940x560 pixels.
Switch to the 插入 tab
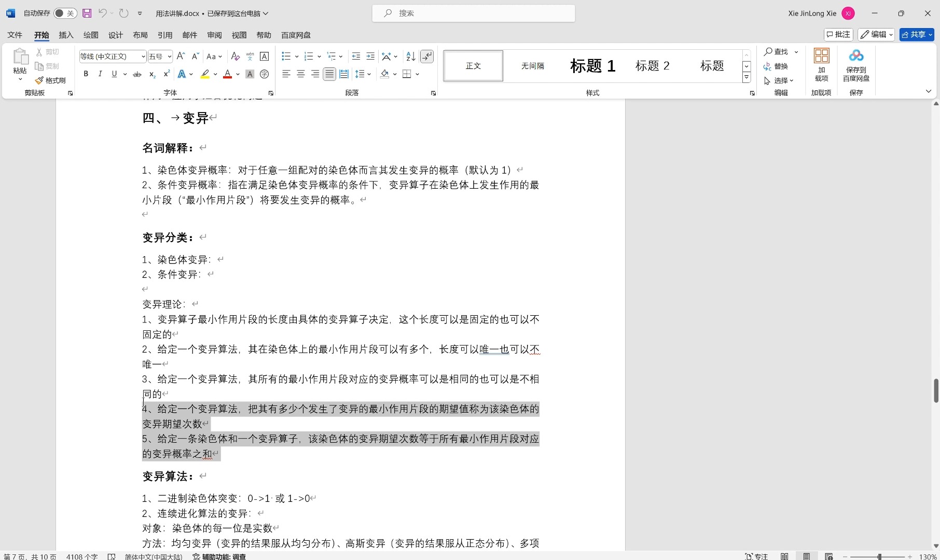[66, 35]
